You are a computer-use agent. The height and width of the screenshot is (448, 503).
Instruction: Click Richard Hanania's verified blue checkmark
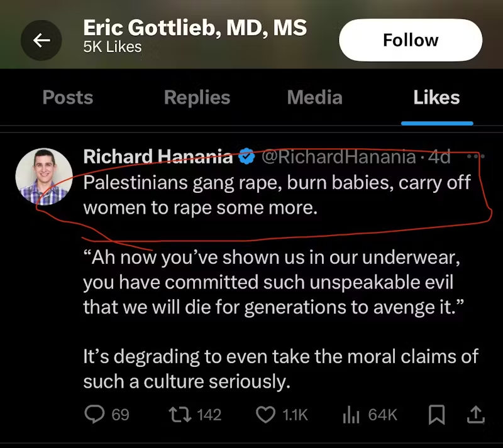246,156
